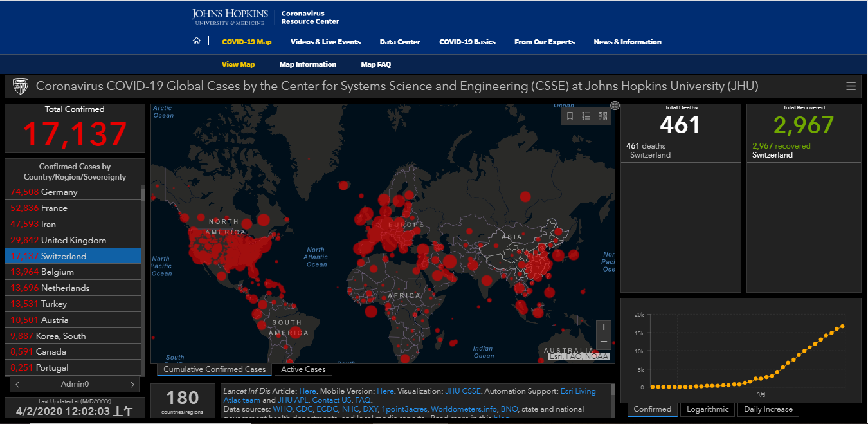Open the dashboard hamburger menu

pos(851,86)
